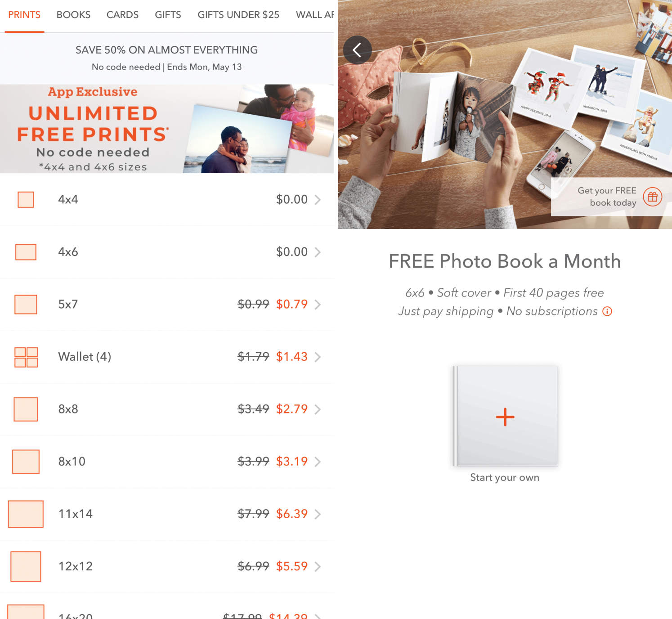Expand the 4x6 row chevron

tap(318, 252)
